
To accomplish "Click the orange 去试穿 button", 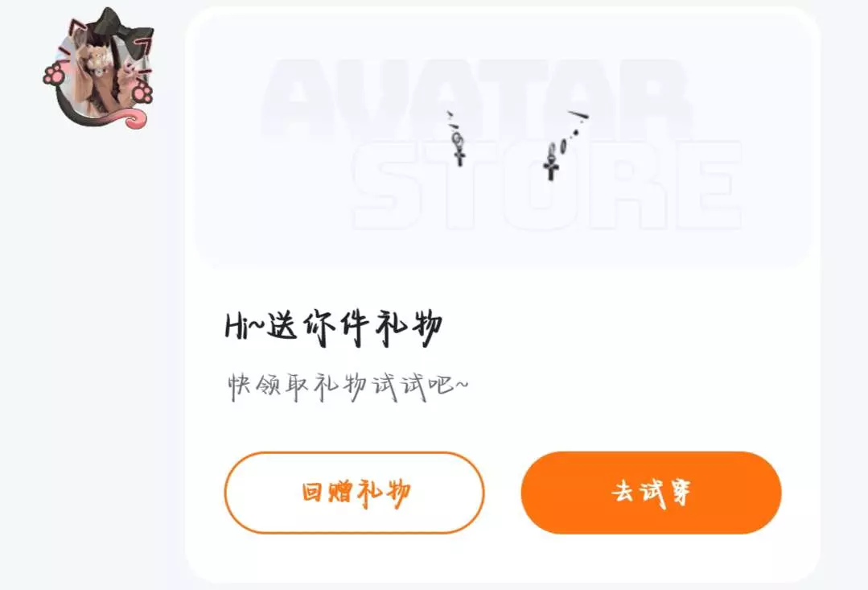I will click(651, 493).
